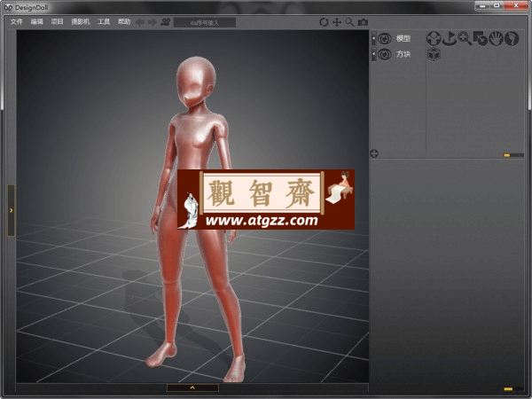The width and height of the screenshot is (532, 399).
Task: Click the red mannequin model in viewport
Action: coord(196,143)
